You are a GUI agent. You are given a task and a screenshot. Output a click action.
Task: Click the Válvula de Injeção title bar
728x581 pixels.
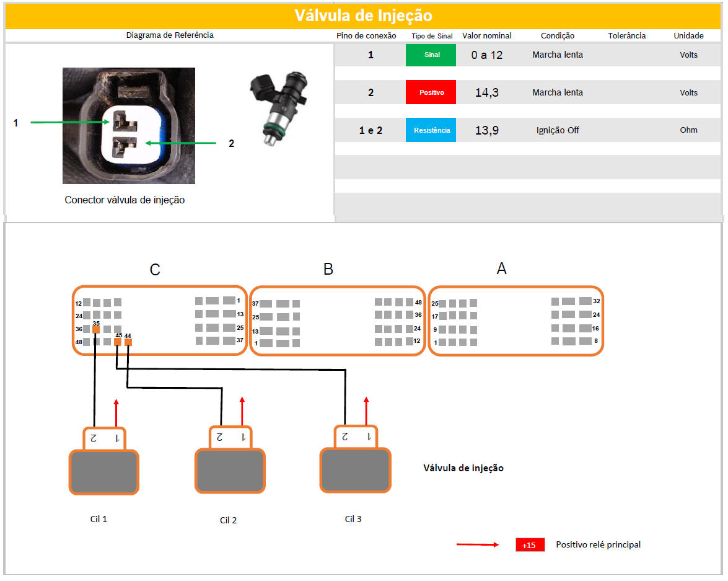363,16
